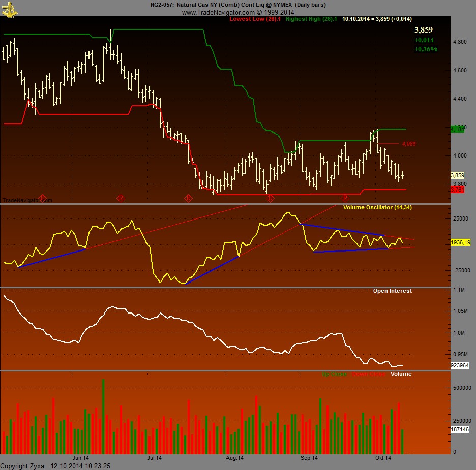
Task: Click the white Volume legend label
Action: click(x=401, y=374)
